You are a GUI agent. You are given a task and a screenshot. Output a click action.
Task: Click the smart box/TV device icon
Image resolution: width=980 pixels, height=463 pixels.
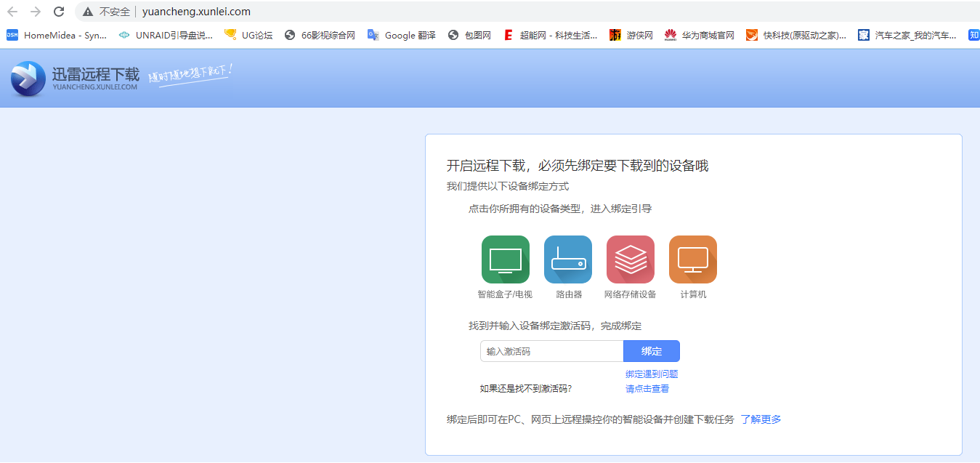[505, 259]
